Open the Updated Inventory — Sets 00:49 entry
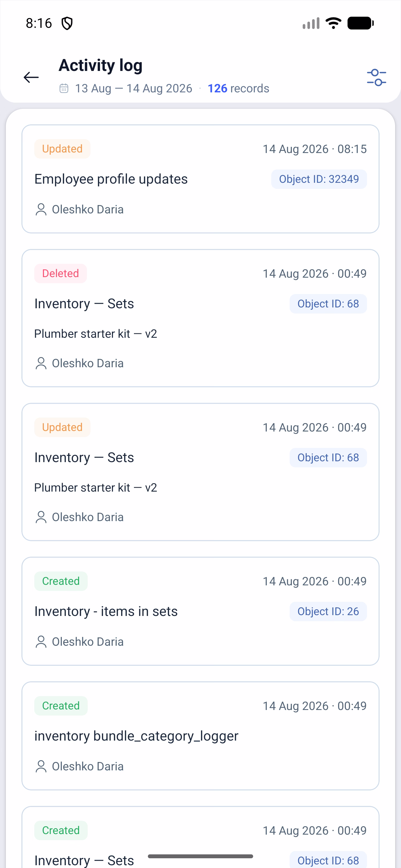The width and height of the screenshot is (401, 868). click(200, 472)
